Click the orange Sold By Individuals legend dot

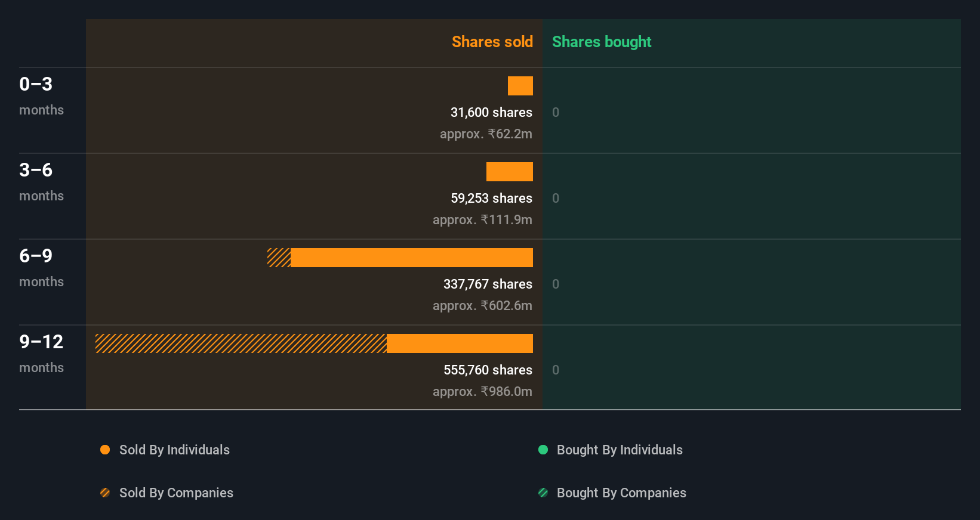tap(105, 450)
